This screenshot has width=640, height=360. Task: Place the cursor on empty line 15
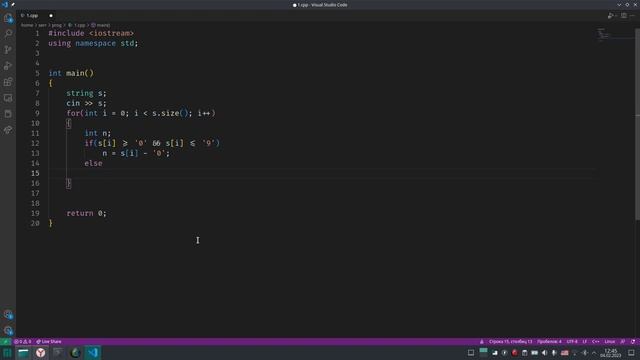coord(321,173)
